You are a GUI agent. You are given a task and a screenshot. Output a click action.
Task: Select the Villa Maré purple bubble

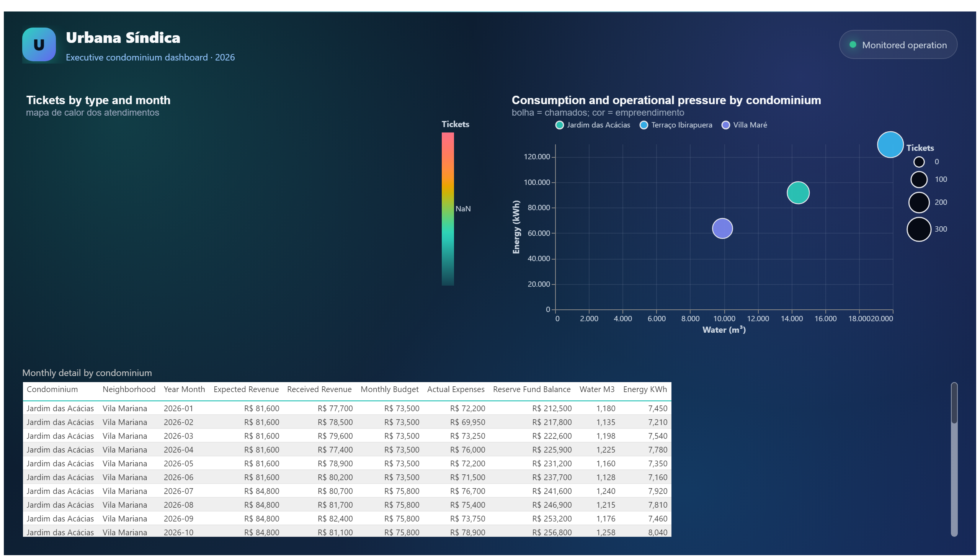[722, 229]
